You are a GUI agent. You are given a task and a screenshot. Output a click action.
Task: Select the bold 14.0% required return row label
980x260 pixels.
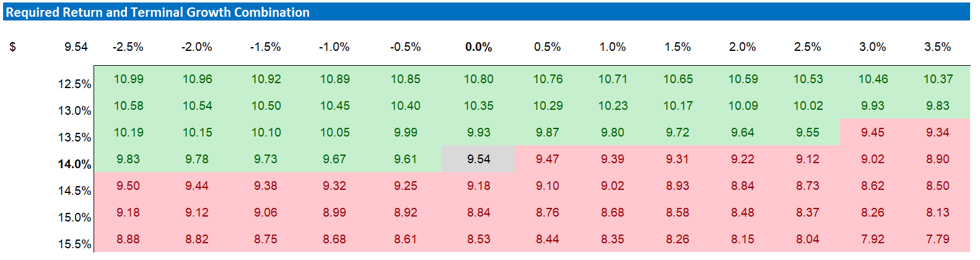[x=74, y=164]
